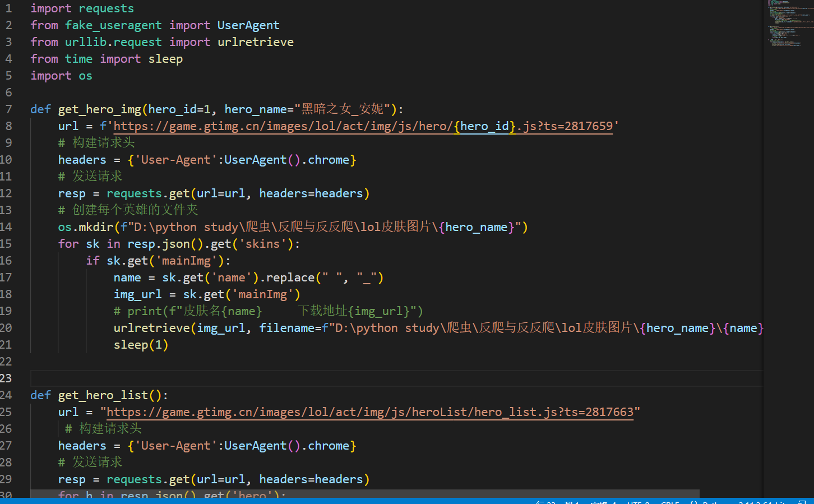814x504 pixels.
Task: Click the commented-out print statement on line 19
Action: pyautogui.click(x=269, y=311)
